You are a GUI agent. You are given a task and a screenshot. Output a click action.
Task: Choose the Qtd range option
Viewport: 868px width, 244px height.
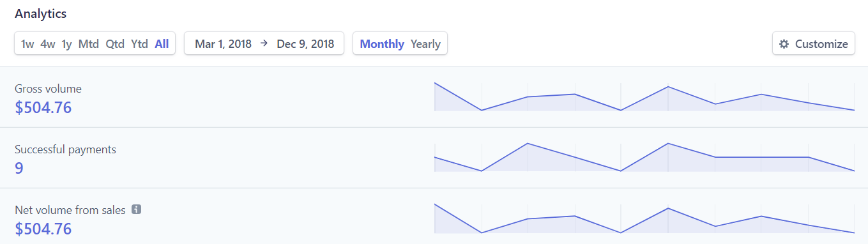(115, 44)
